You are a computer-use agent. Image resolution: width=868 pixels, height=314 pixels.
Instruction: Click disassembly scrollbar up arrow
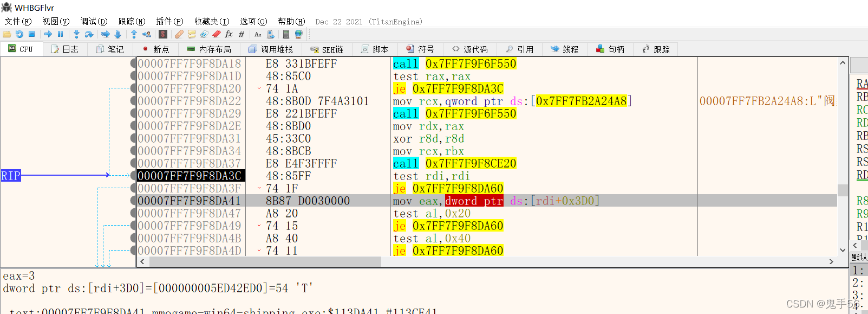pos(843,63)
